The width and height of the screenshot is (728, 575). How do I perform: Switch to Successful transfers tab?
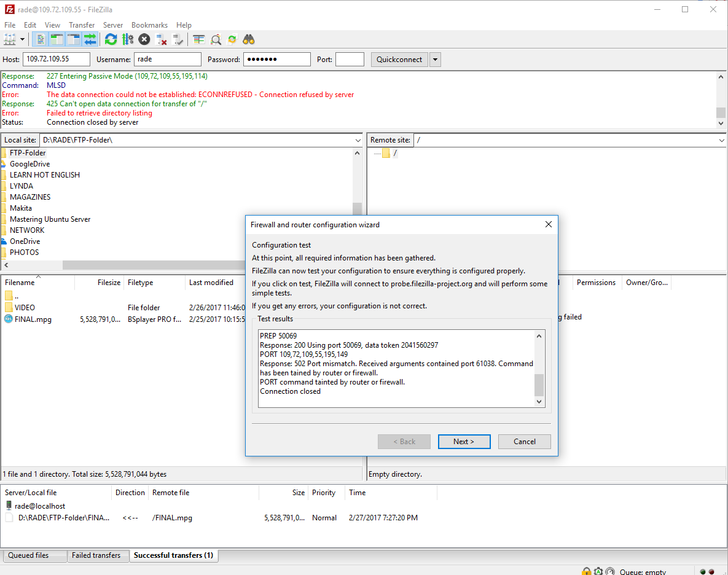point(174,555)
